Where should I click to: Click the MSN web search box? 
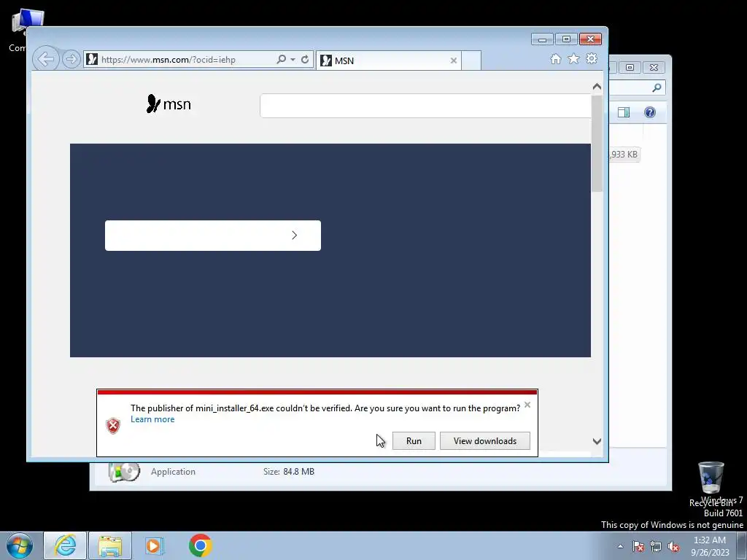pos(425,106)
